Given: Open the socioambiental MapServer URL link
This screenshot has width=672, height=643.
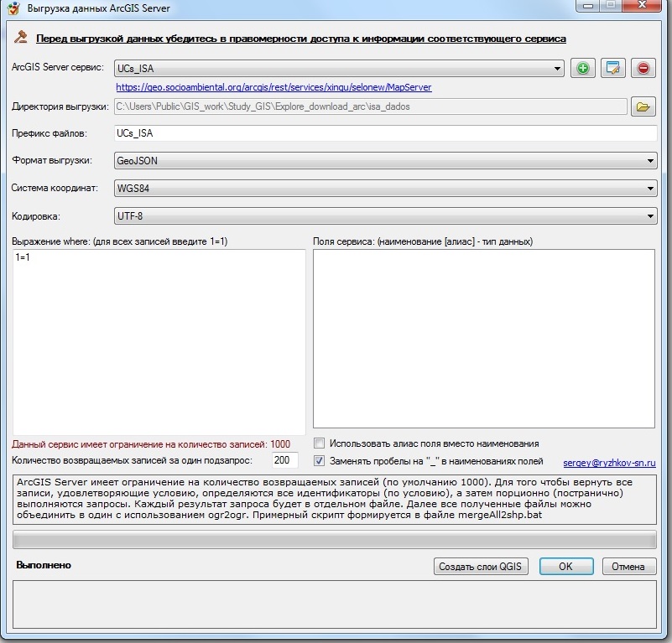Looking at the screenshot, I should coord(273,87).
